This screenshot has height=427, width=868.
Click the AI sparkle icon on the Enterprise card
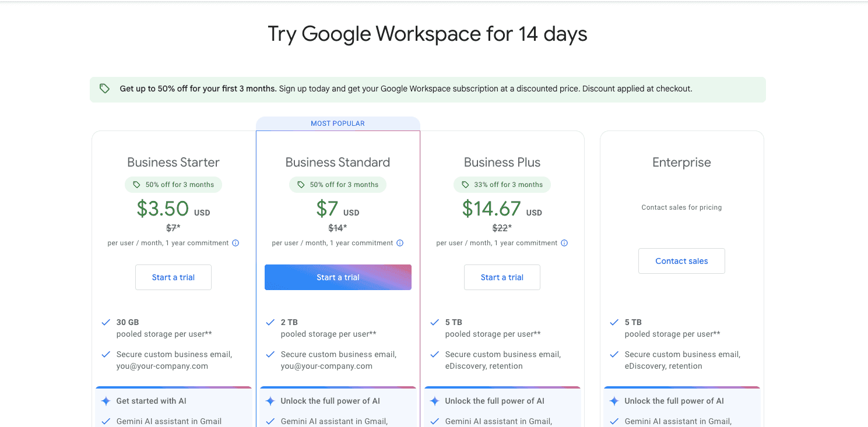614,401
